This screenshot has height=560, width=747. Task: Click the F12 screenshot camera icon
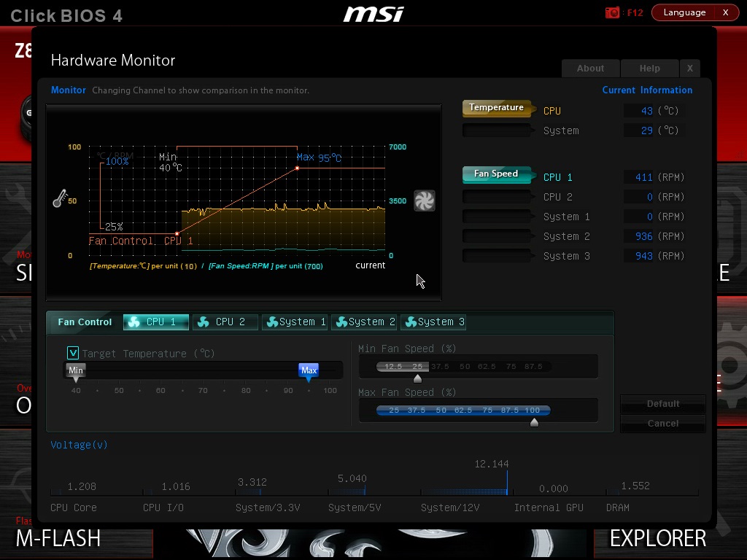point(612,12)
